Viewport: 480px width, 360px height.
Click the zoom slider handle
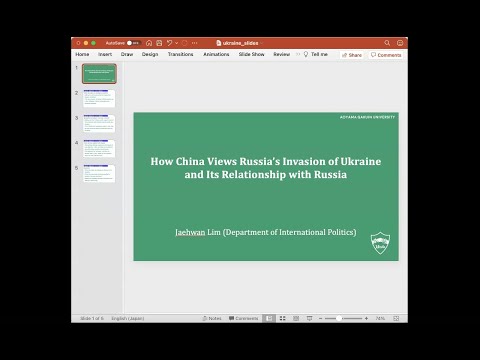point(339,318)
